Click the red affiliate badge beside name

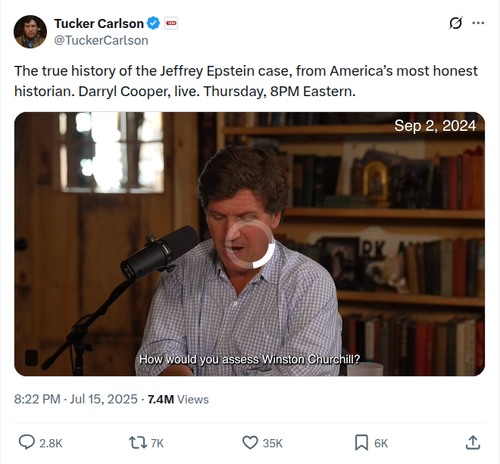pyautogui.click(x=171, y=23)
